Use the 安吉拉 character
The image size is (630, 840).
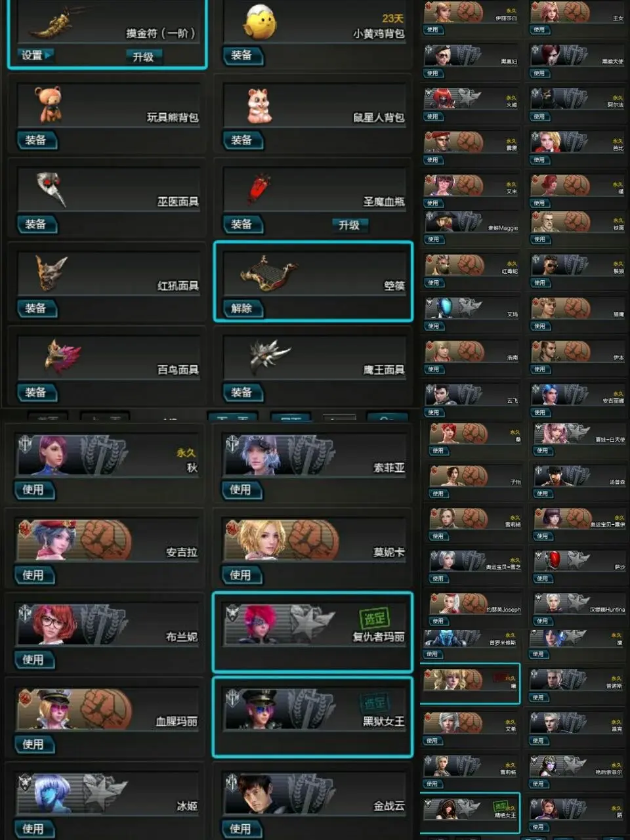click(x=34, y=575)
